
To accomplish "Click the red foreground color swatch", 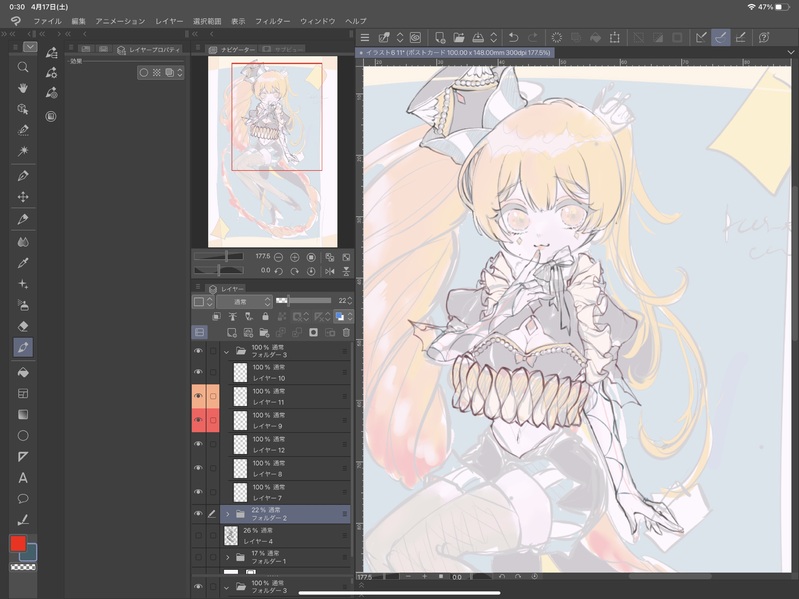I will (18, 543).
